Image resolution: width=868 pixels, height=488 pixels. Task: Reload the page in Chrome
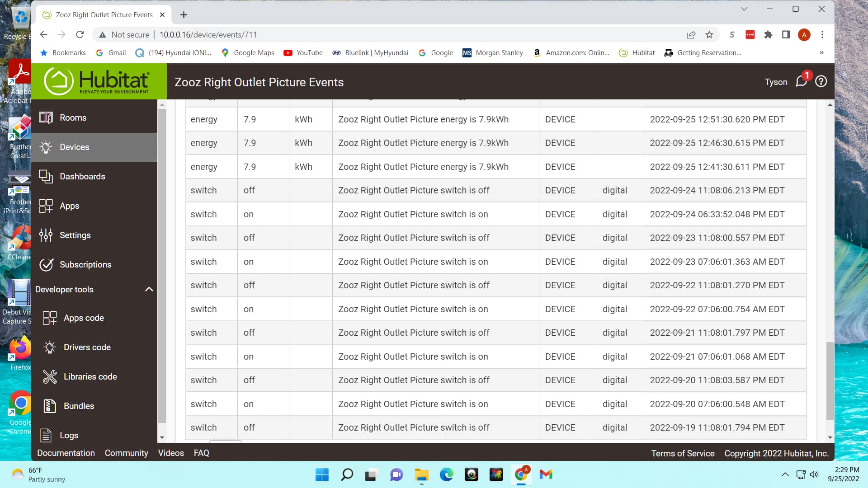80,35
